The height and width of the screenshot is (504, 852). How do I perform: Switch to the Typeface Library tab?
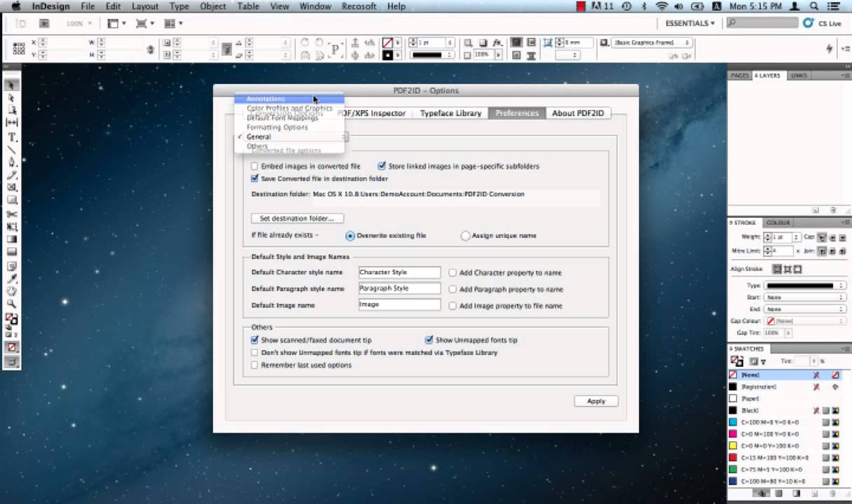[451, 113]
